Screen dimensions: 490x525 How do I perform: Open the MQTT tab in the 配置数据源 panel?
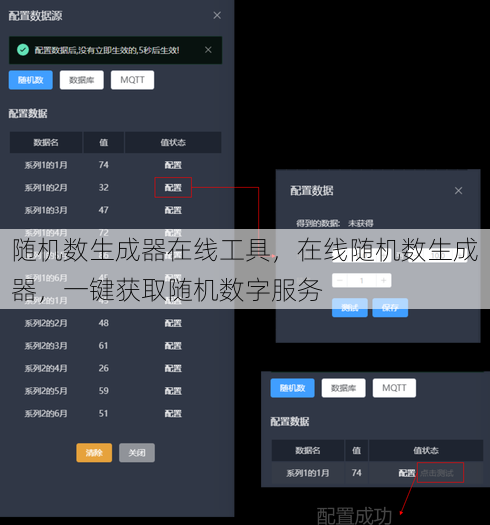tap(133, 80)
